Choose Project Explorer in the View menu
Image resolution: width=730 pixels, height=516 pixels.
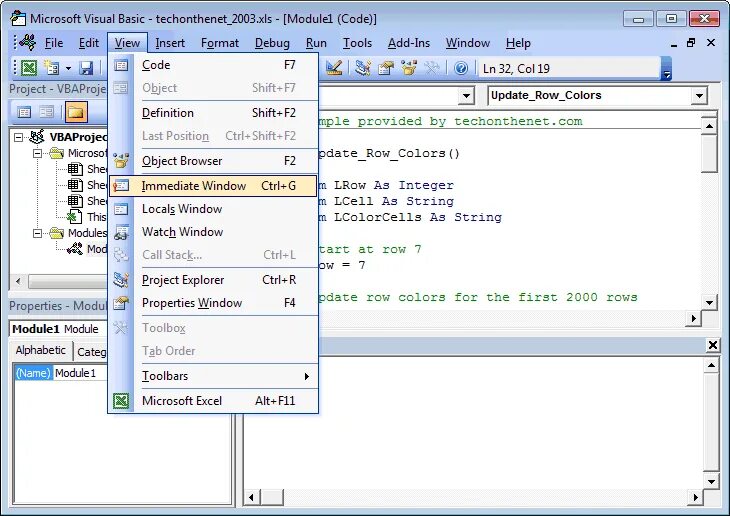pyautogui.click(x=213, y=280)
